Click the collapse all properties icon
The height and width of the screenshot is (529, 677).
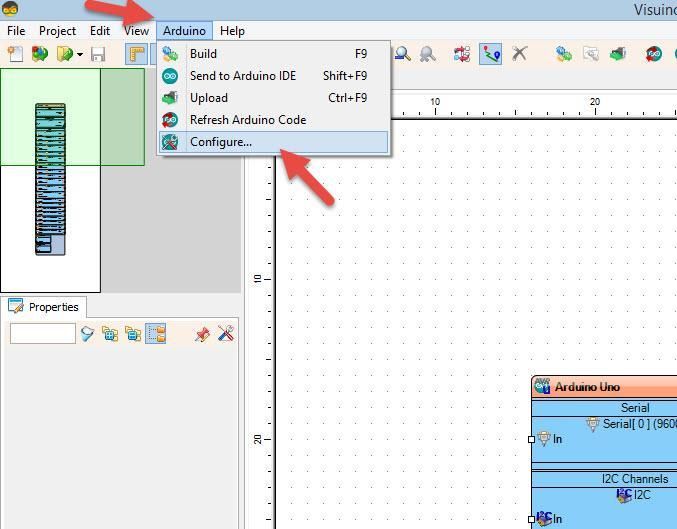pyautogui.click(x=133, y=334)
